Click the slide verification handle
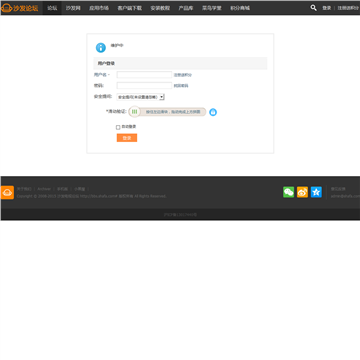 (134, 112)
